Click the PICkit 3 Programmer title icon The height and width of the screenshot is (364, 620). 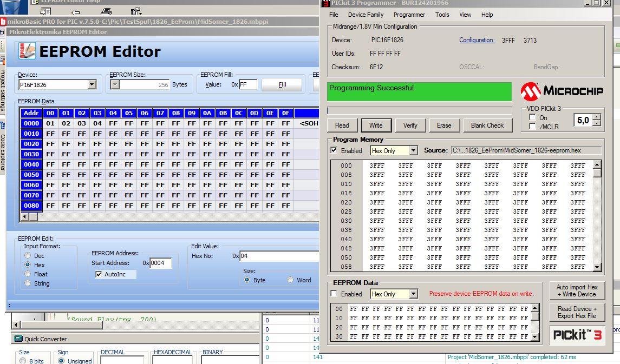pyautogui.click(x=325, y=3)
